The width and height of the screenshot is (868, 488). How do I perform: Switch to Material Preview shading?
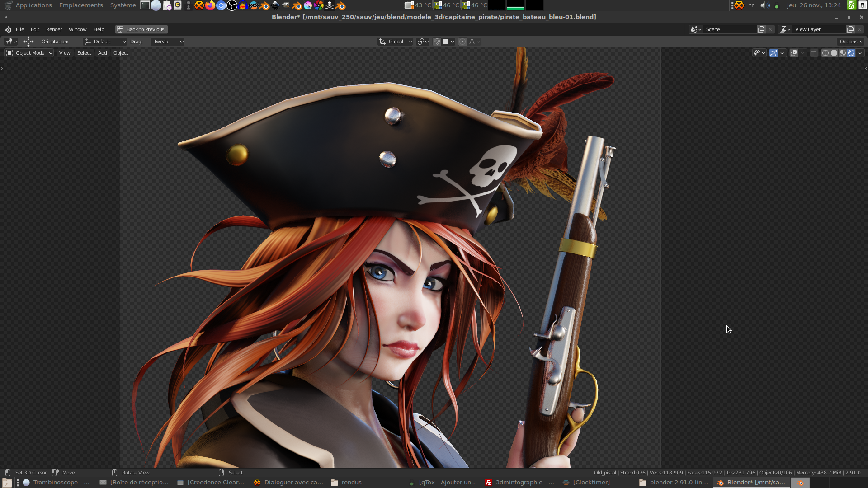tap(843, 53)
